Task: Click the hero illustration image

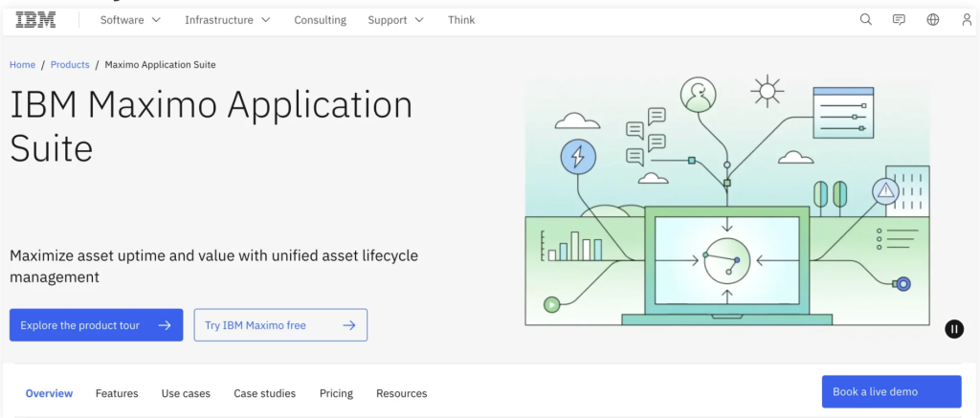Action: click(727, 201)
